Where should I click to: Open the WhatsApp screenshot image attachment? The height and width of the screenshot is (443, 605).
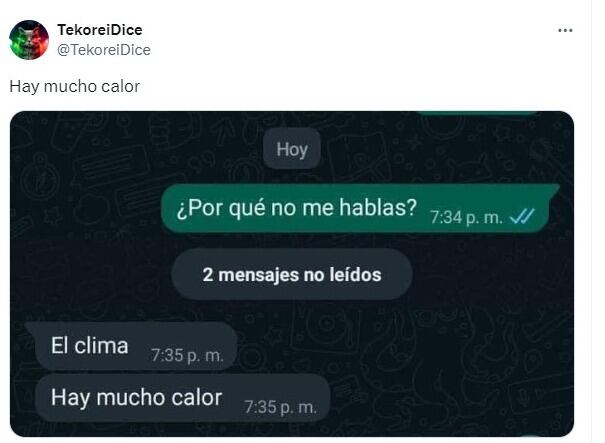(292, 274)
